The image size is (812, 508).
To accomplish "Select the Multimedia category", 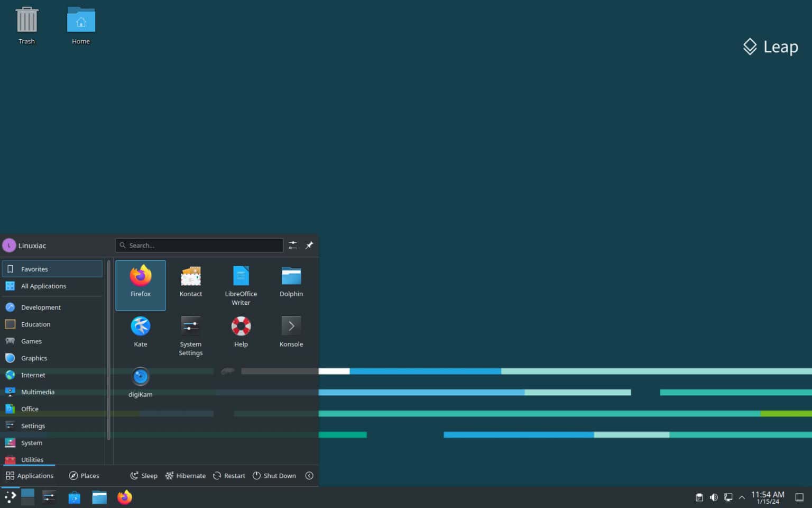I will (x=38, y=392).
